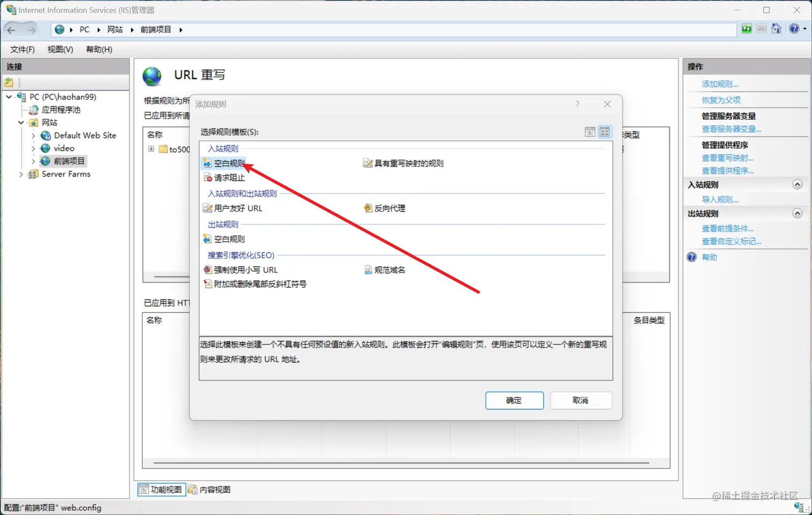Click the 添加规则... action link
The image size is (812, 515).
point(720,84)
